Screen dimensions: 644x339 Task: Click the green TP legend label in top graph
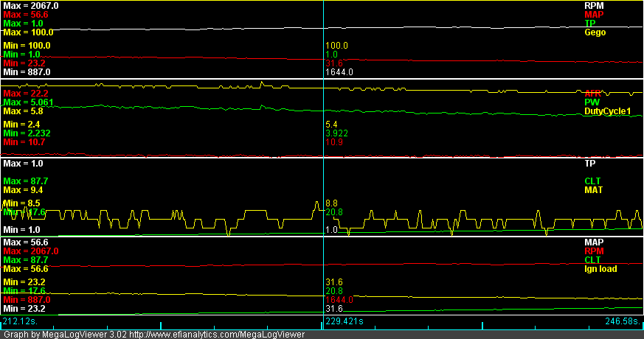[590, 24]
